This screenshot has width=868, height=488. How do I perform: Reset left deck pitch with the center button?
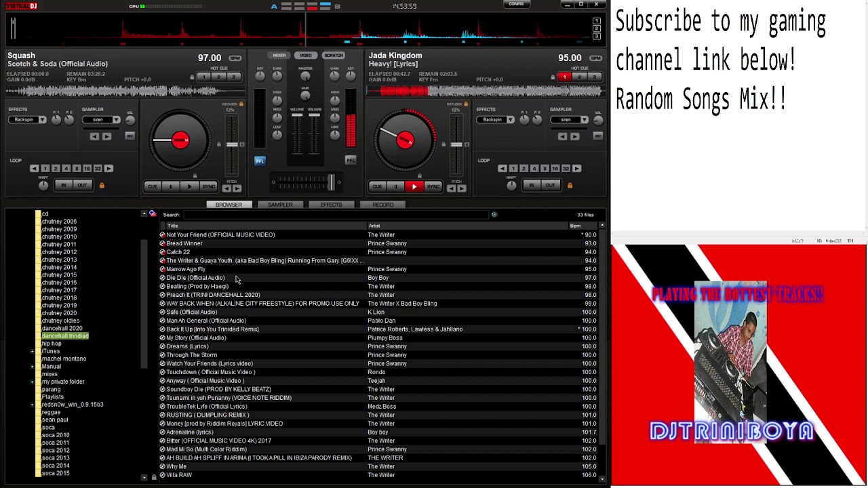point(242,144)
